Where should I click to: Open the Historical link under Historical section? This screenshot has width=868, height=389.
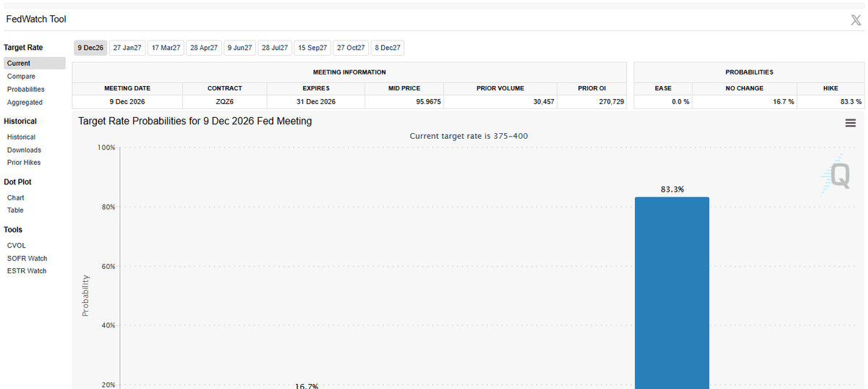pyautogui.click(x=21, y=137)
